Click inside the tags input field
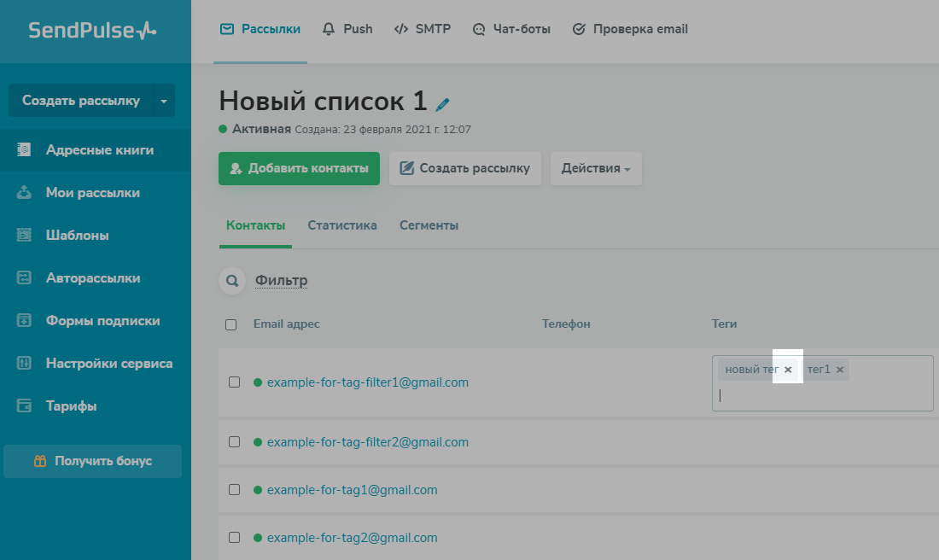This screenshot has height=560, width=939. tap(819, 395)
